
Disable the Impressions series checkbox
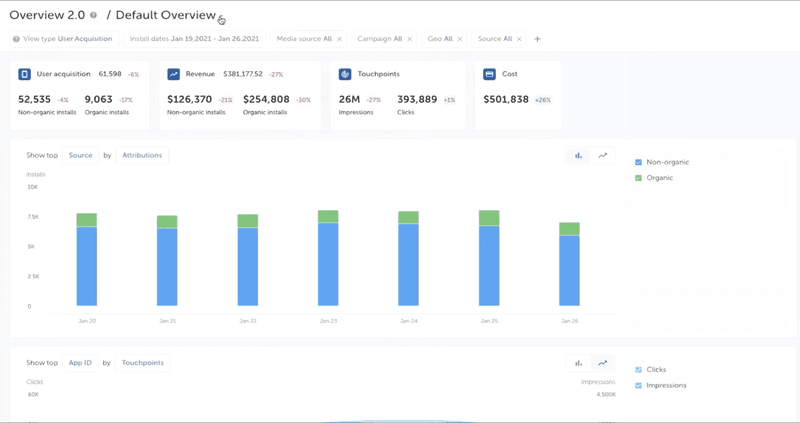(x=639, y=385)
